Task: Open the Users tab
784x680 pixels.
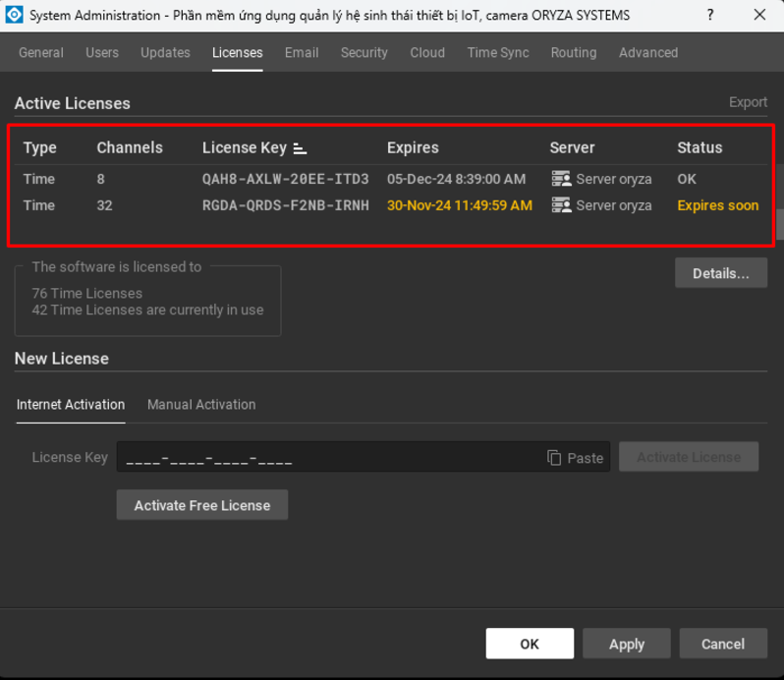Action: click(102, 52)
